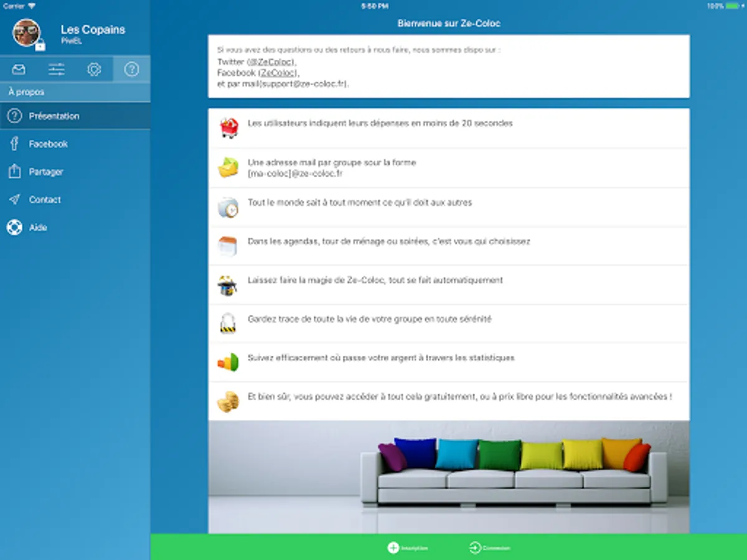Image resolution: width=747 pixels, height=560 pixels.
Task: Click the magic hat icon
Action: coord(227,285)
